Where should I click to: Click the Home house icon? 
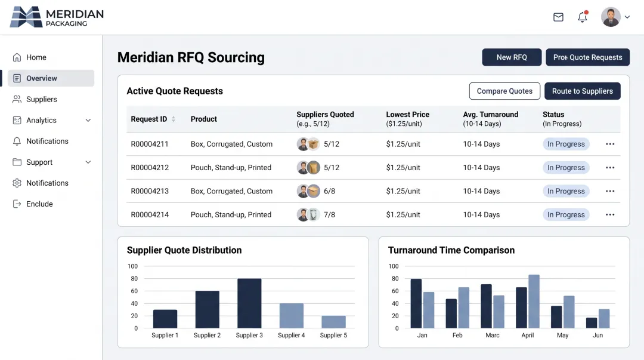tap(17, 57)
